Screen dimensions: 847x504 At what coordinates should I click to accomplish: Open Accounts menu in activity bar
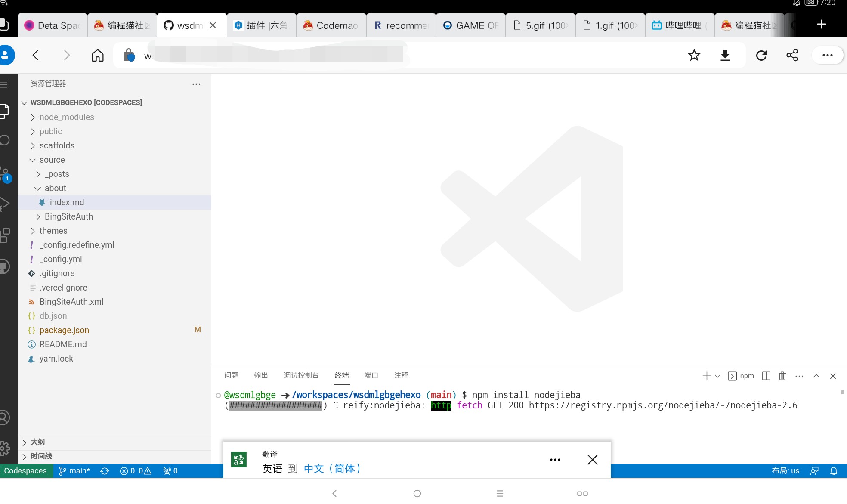pyautogui.click(x=5, y=417)
